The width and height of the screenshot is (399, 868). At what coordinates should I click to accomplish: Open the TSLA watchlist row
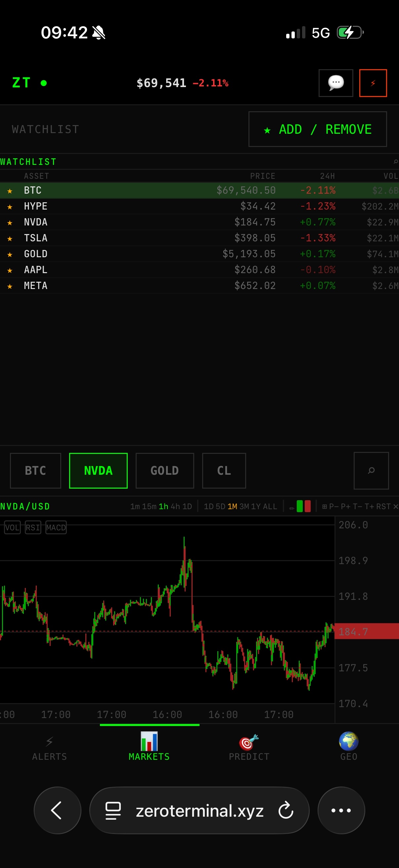[199, 238]
